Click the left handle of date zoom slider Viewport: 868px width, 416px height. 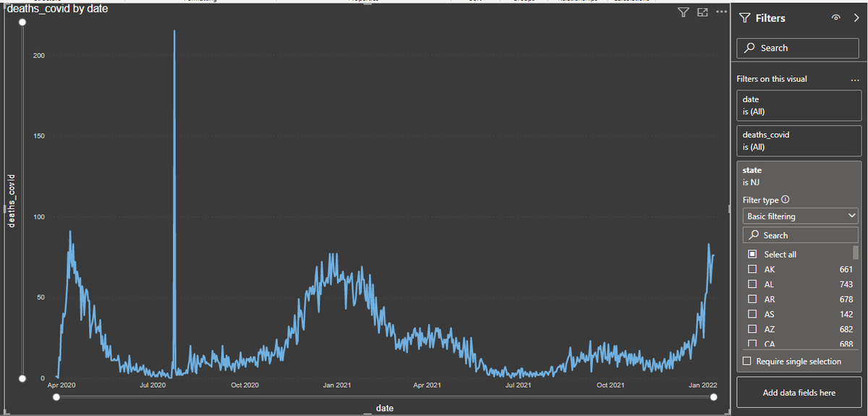[x=56, y=396]
